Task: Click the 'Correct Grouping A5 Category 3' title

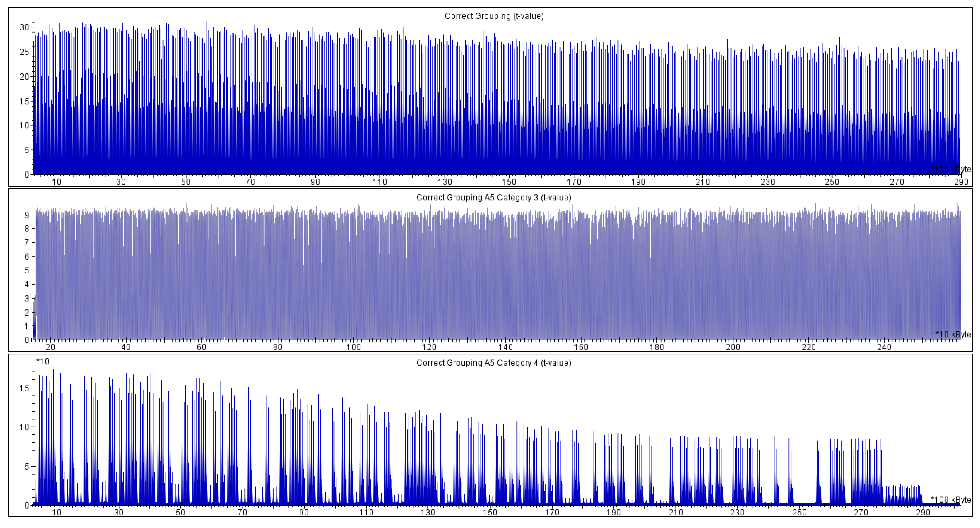Action: pos(493,198)
